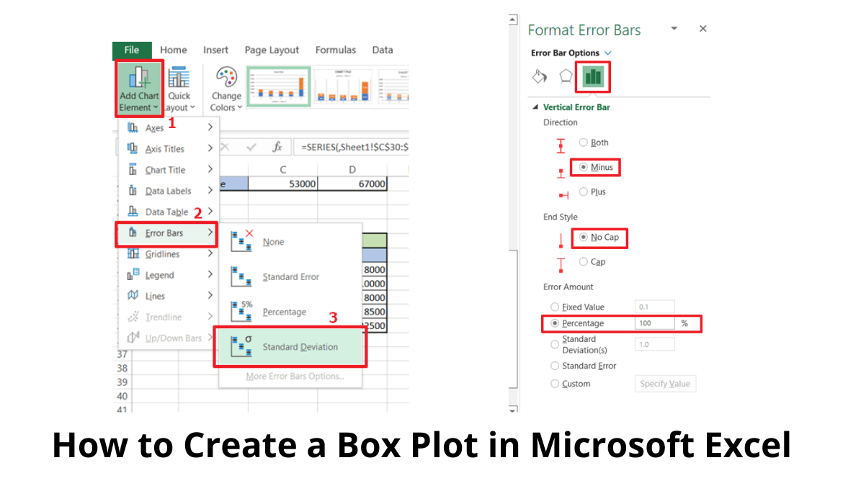The width and height of the screenshot is (843, 504).
Task: Click the Percentage value input showing 100
Action: (x=654, y=323)
